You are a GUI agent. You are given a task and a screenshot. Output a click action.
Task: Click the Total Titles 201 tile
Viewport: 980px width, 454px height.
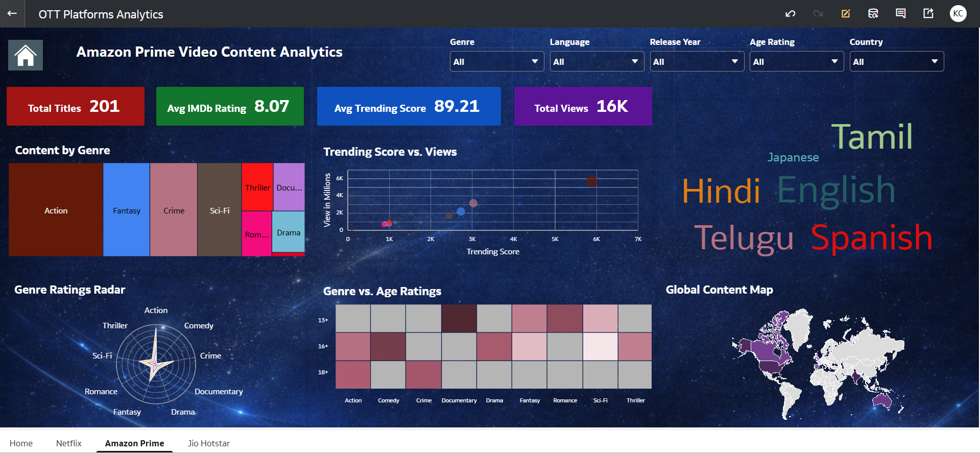coord(76,106)
